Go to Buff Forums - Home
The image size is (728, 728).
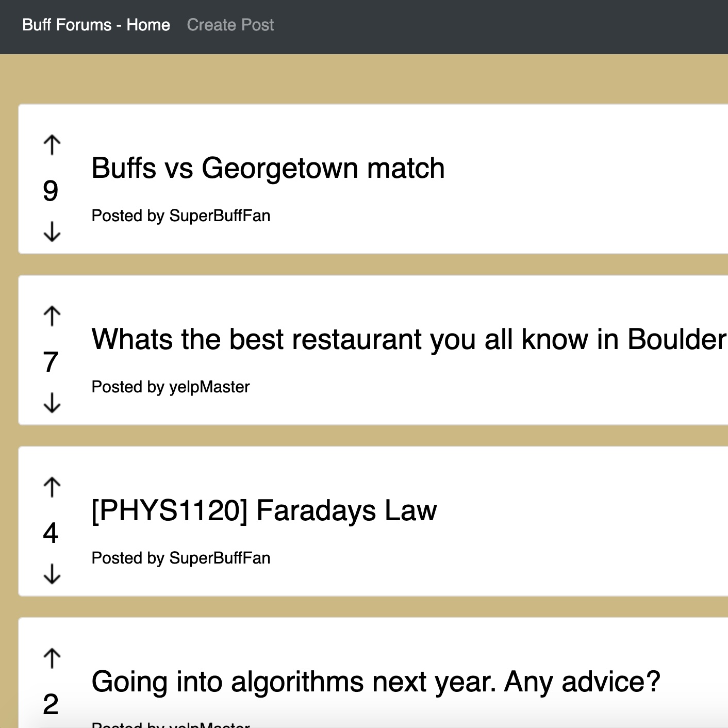point(96,25)
